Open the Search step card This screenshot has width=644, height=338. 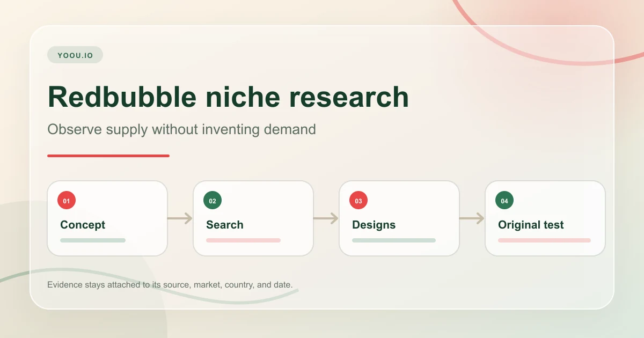coord(253,218)
